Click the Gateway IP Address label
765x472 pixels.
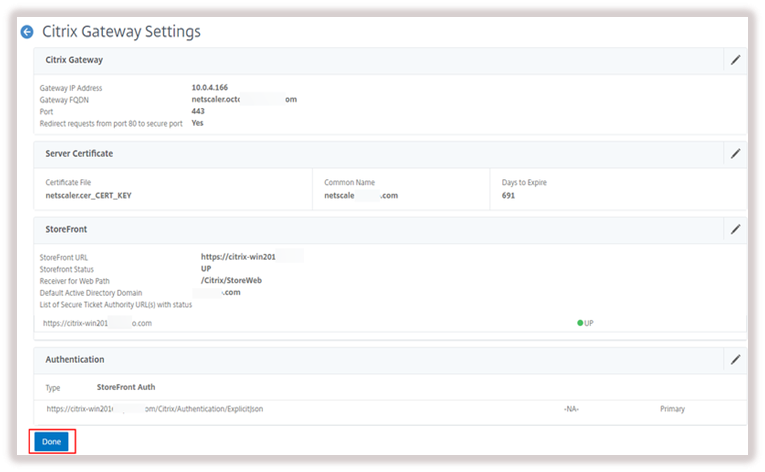(71, 88)
